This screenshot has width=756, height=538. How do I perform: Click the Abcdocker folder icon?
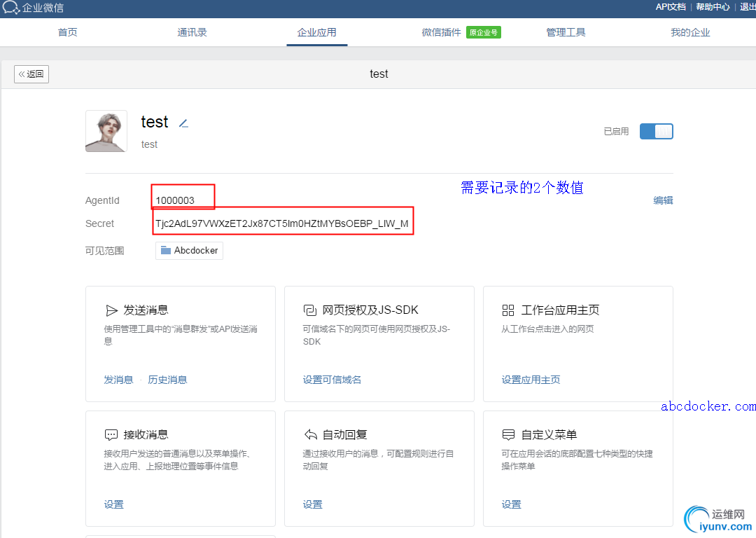(x=166, y=250)
